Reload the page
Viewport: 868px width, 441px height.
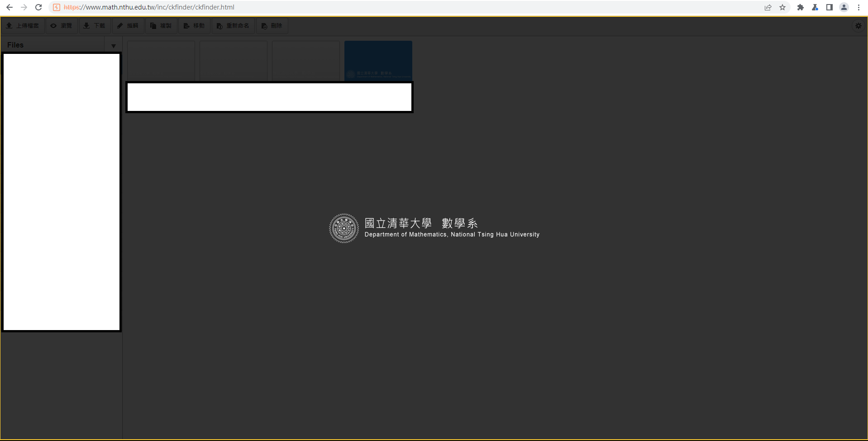pyautogui.click(x=38, y=7)
